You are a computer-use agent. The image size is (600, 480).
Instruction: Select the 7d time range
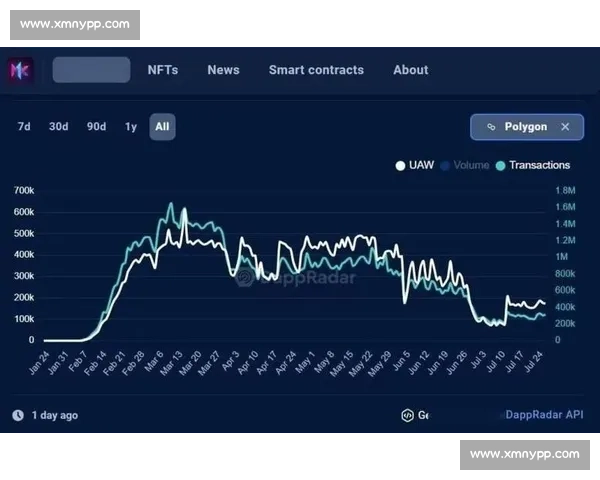coord(24,127)
